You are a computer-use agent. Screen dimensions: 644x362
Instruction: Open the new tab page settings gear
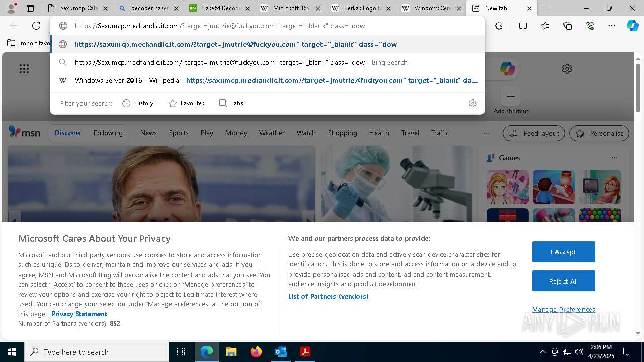[x=567, y=69]
